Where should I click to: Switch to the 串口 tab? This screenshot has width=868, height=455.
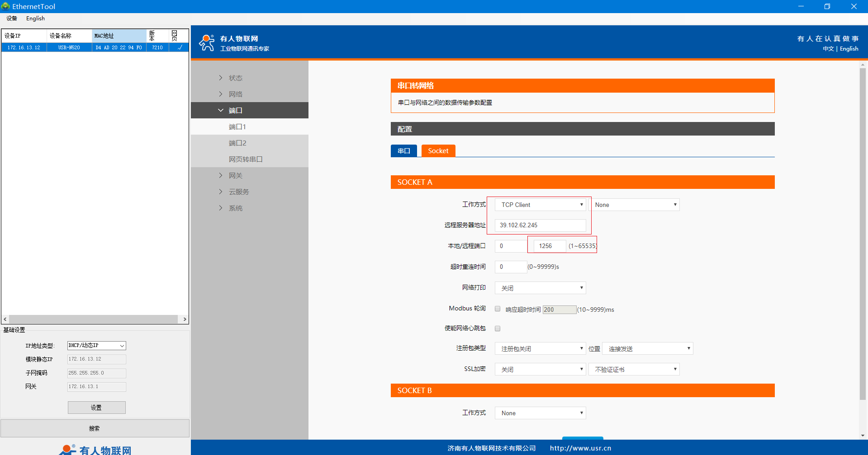pyautogui.click(x=403, y=151)
